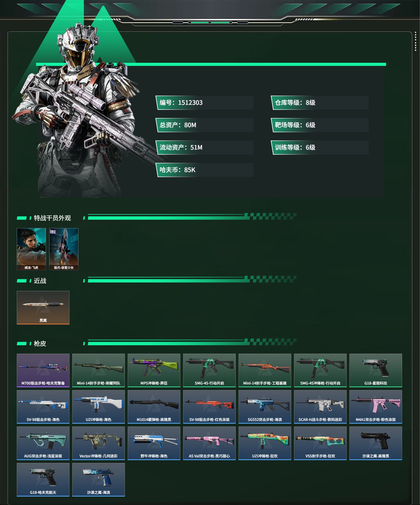View the VSS射手步枪-狂欢 skin

(x=320, y=443)
